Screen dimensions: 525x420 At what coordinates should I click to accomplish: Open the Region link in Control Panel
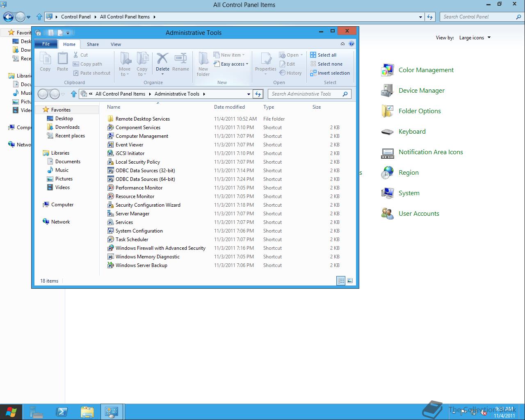tap(409, 173)
